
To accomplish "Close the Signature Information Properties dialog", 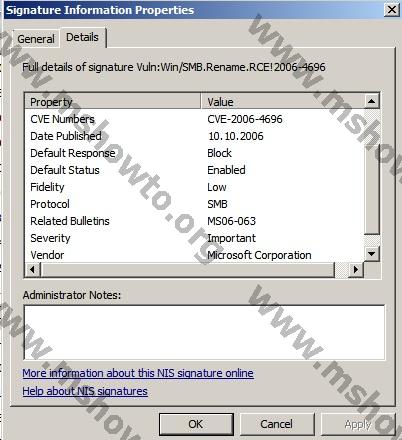I will (x=392, y=10).
